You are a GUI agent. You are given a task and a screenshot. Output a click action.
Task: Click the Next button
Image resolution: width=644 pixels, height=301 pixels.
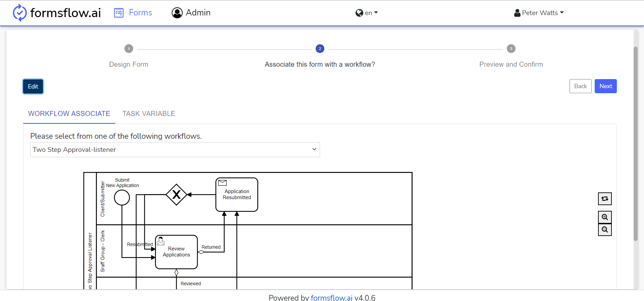pyautogui.click(x=606, y=86)
